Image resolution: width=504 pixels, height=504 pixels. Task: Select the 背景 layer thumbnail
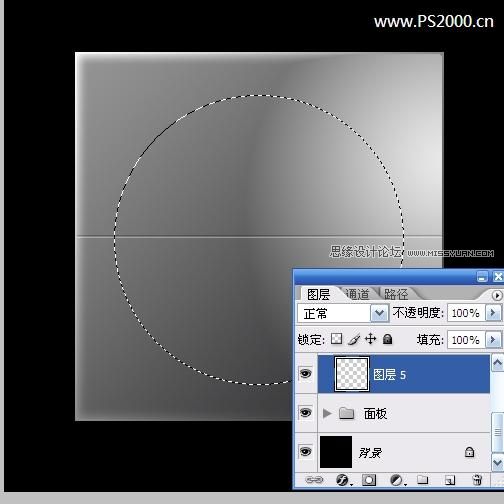coord(336,452)
